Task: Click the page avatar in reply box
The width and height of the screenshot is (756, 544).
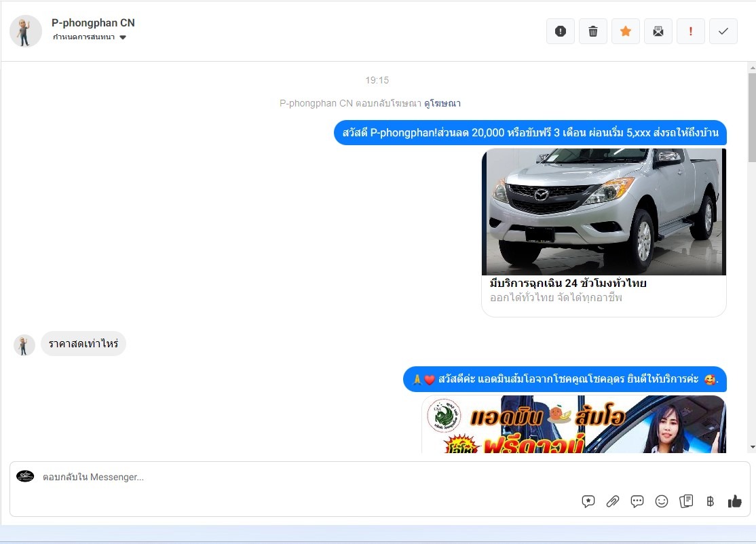Action: click(25, 477)
